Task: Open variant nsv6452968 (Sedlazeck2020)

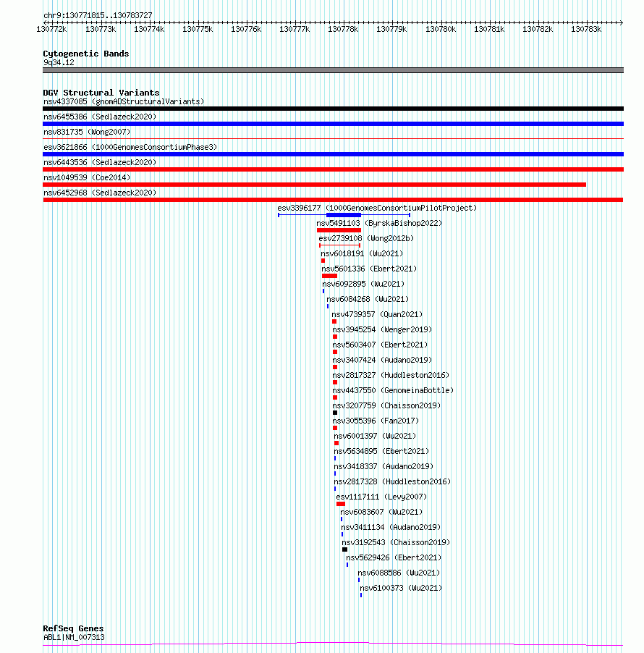Action: pyautogui.click(x=100, y=193)
